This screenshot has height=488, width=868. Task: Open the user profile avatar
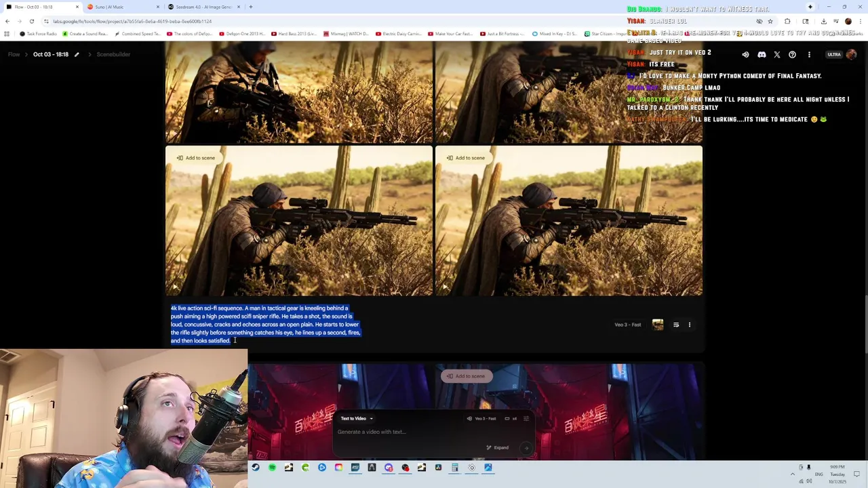(x=852, y=54)
